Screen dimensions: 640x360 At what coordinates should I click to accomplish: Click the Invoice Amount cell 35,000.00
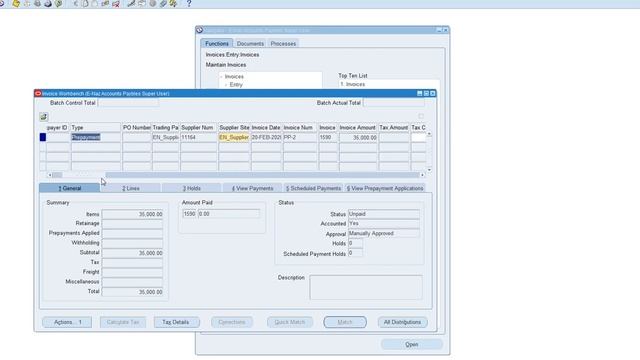[x=358, y=138]
